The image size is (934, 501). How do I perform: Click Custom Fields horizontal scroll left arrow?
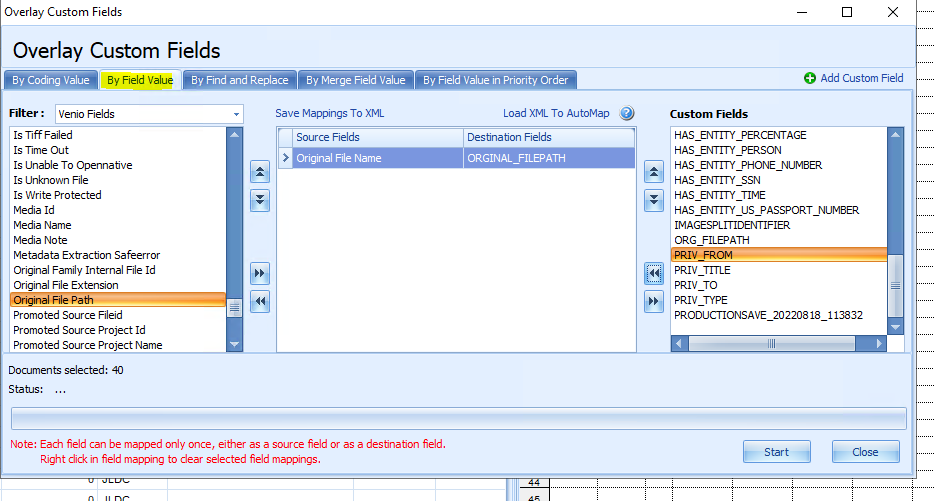tap(679, 344)
